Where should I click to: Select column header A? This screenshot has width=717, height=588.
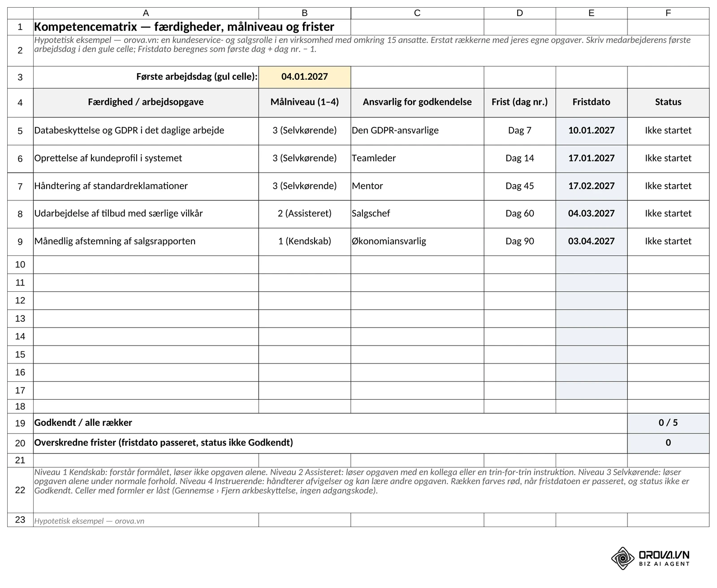coord(146,13)
